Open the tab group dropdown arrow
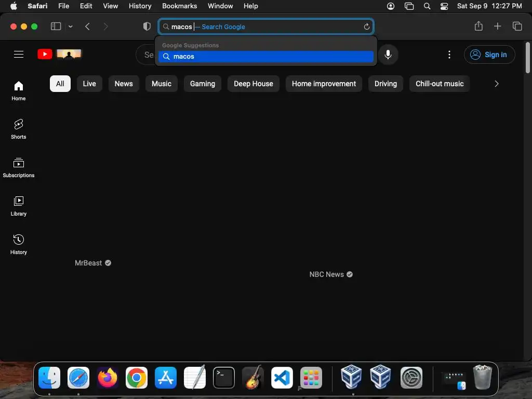The image size is (532, 399). point(70,26)
